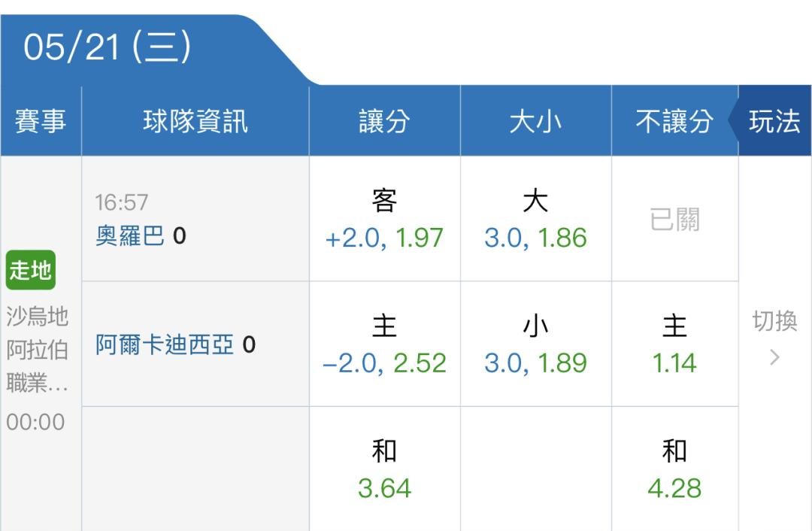Click the 球隊資訊 column header

click(195, 121)
